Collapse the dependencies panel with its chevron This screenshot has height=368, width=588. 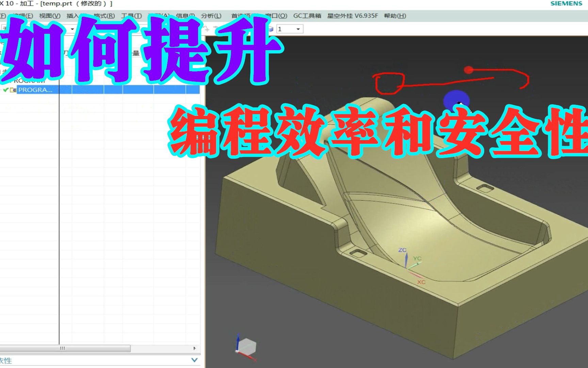click(194, 359)
